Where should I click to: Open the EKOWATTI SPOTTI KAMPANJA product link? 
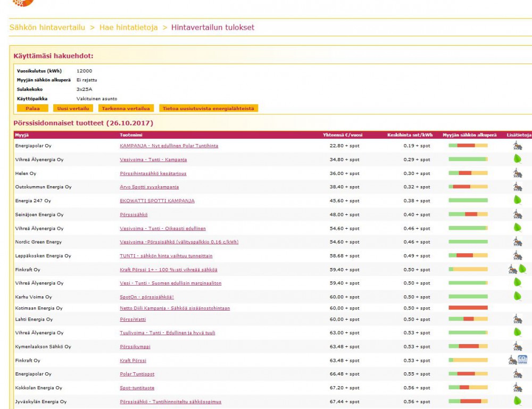(x=157, y=201)
